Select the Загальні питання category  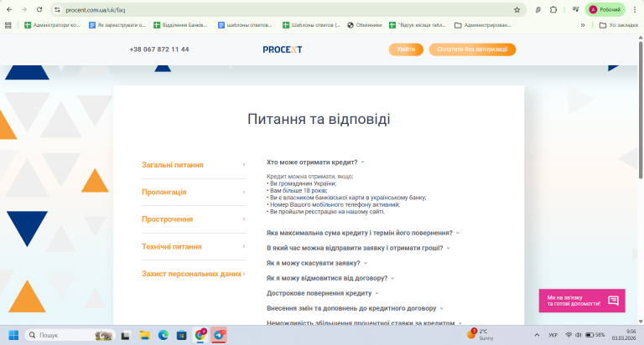tap(194, 165)
